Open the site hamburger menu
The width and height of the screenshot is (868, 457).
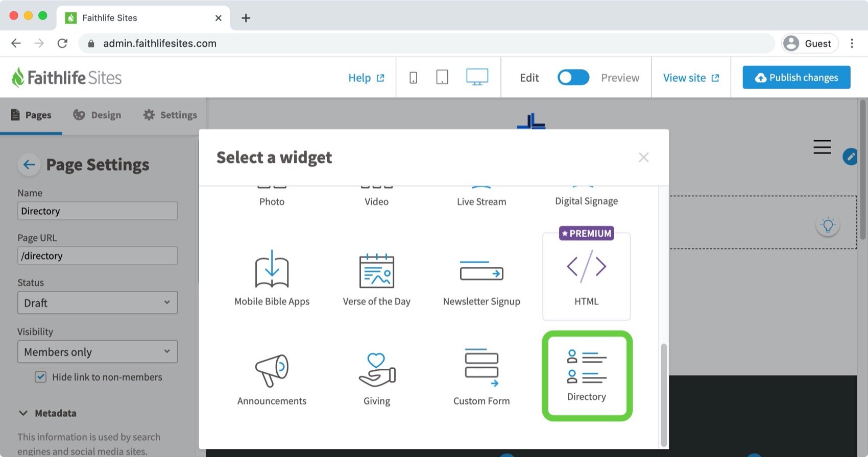tap(822, 147)
